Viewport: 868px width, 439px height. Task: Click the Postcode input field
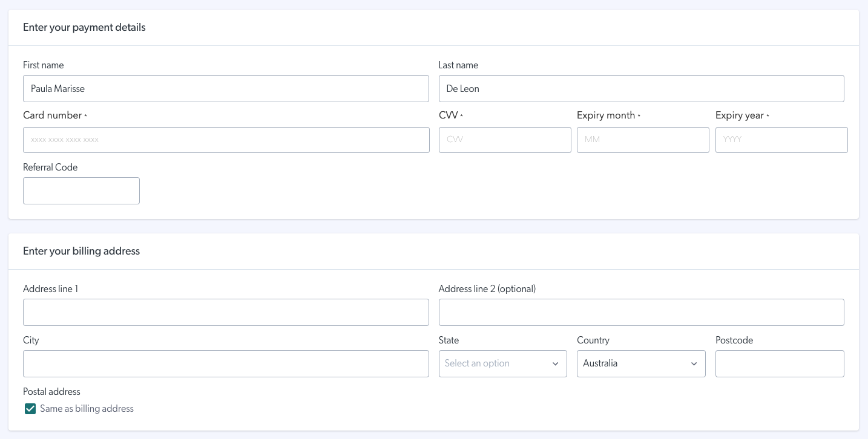pos(780,363)
